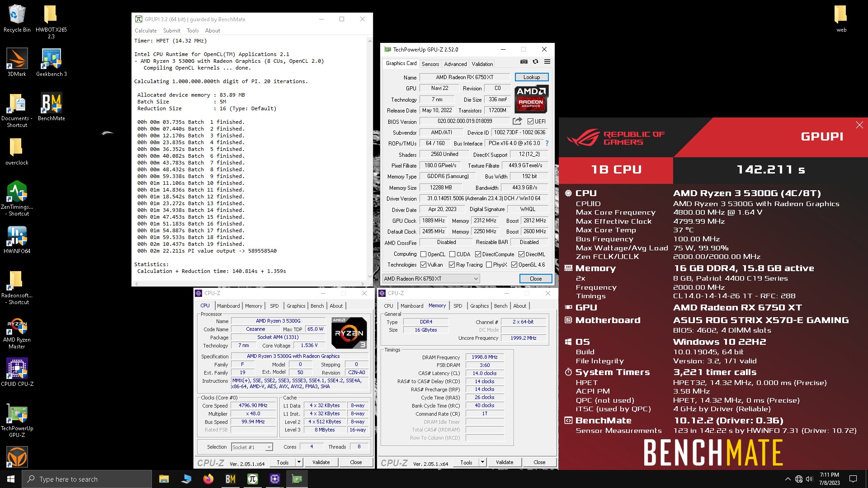This screenshot has width=868, height=488.
Task: Open the Recycle Bin desktop icon
Action: click(x=17, y=18)
